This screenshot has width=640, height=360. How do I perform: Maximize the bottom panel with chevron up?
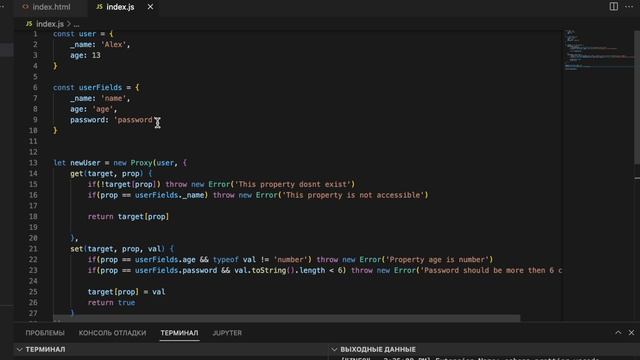618,333
